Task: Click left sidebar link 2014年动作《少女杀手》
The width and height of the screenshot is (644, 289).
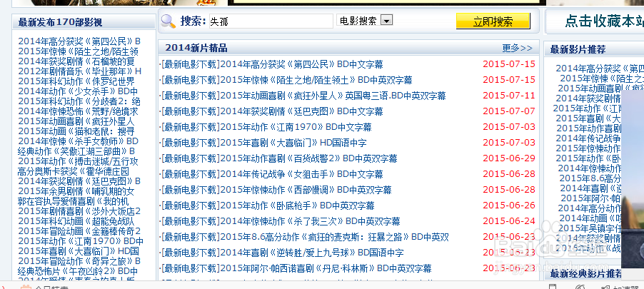Action: pos(78,91)
